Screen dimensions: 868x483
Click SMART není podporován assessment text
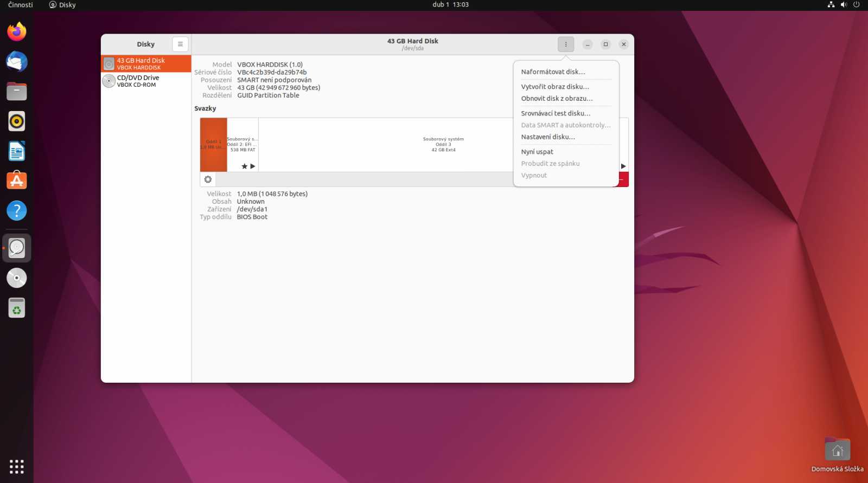click(x=274, y=80)
